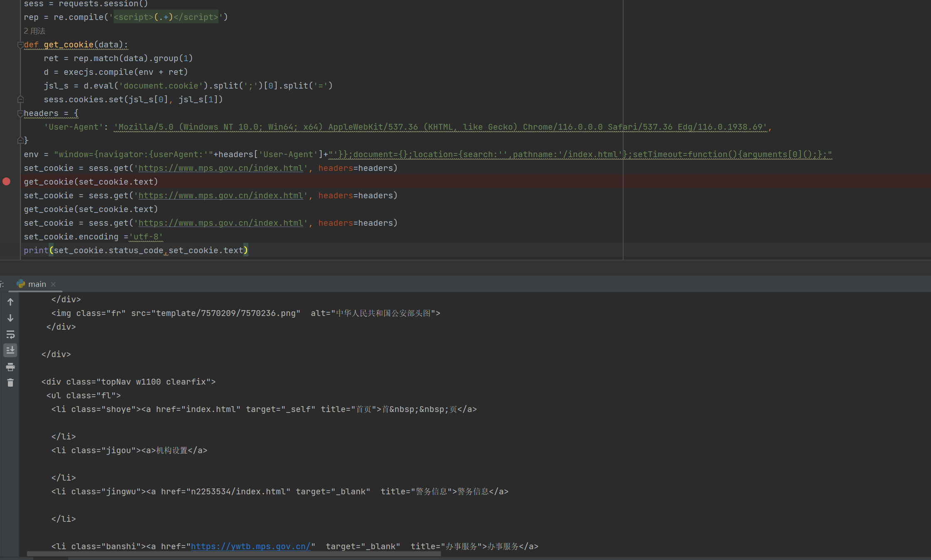Toggle soft-wrap in the run console
This screenshot has width=931, height=560.
click(10, 334)
